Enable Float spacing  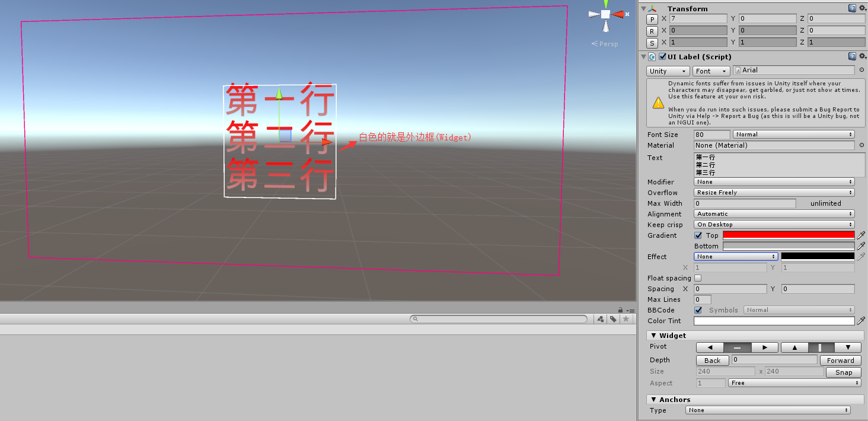click(698, 278)
